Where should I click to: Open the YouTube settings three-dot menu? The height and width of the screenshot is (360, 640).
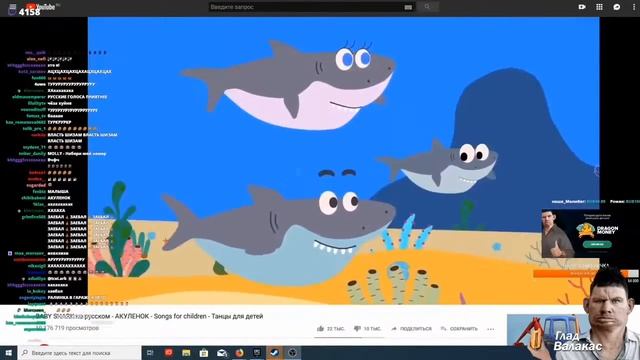pyautogui.click(x=634, y=7)
